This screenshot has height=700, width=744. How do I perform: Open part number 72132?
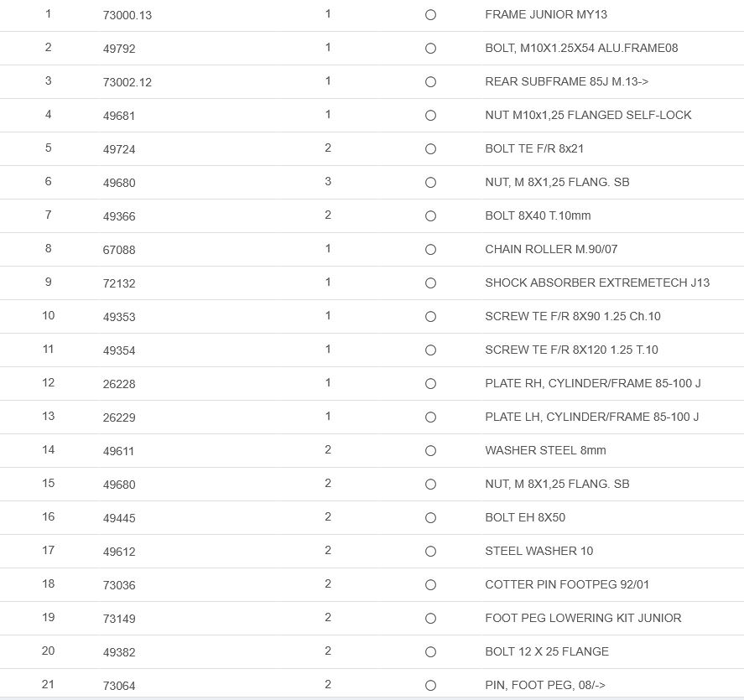pos(119,283)
